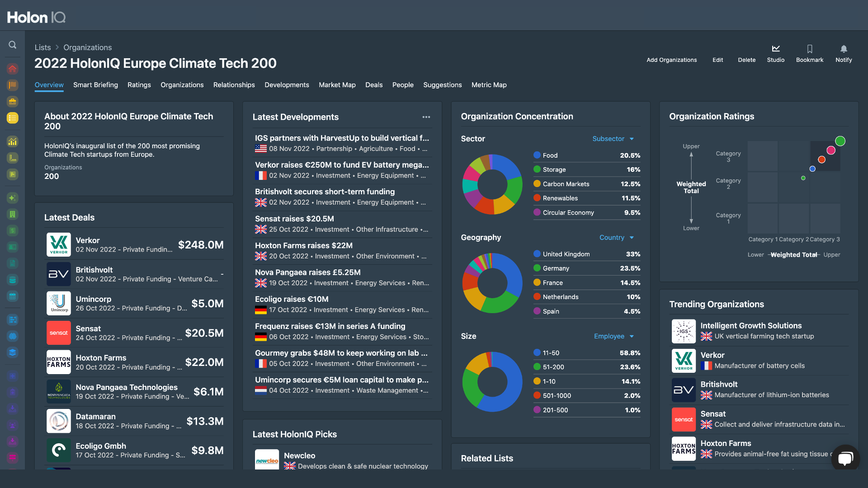Open the Latest Developments more options menu
The width and height of the screenshot is (868, 488).
[x=426, y=117]
